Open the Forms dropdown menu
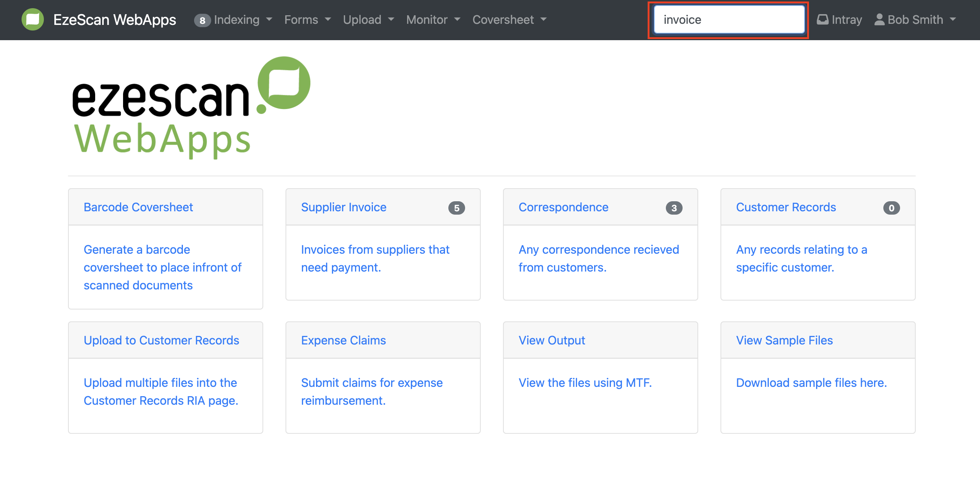The width and height of the screenshot is (980, 494). point(307,19)
